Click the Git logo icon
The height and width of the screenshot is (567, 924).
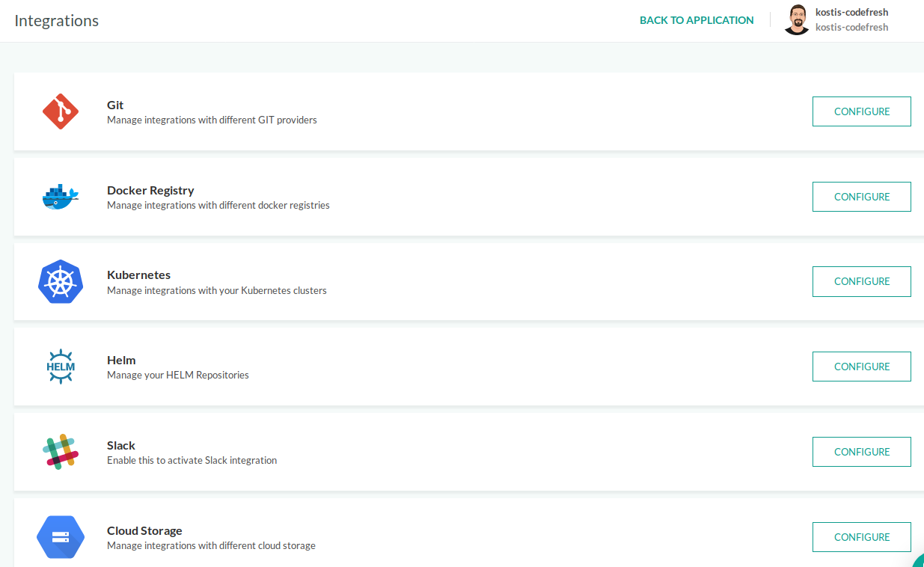(x=61, y=112)
